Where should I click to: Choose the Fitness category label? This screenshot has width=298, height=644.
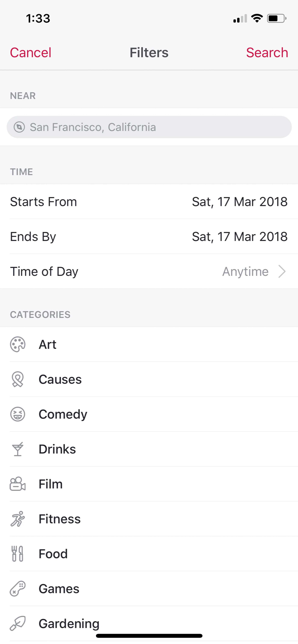click(60, 519)
